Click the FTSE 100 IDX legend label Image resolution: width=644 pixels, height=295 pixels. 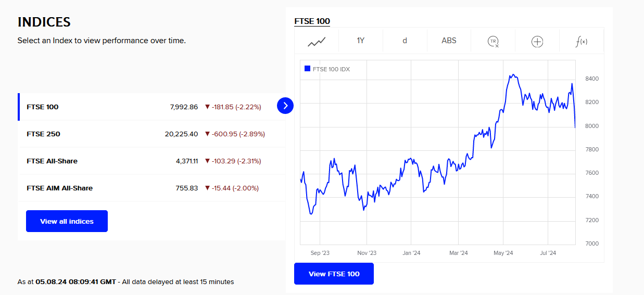tap(331, 69)
